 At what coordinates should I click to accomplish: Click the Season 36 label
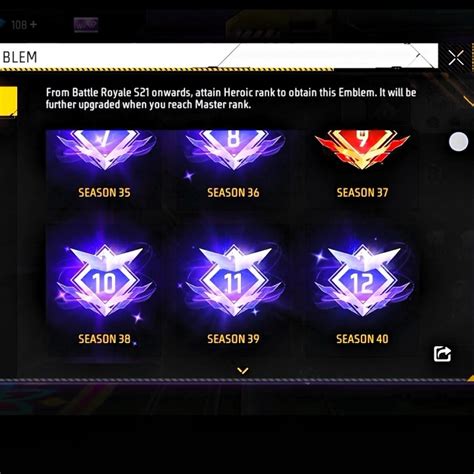(x=233, y=192)
